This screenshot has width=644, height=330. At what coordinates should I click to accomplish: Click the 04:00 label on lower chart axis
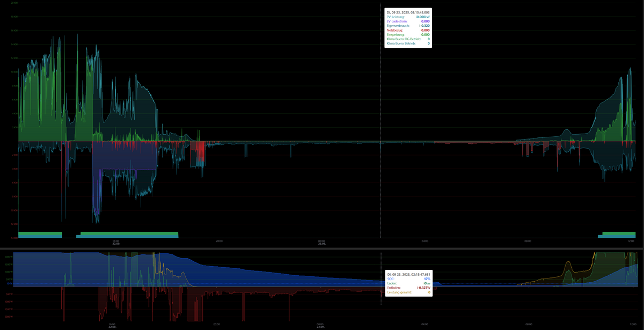425,324
